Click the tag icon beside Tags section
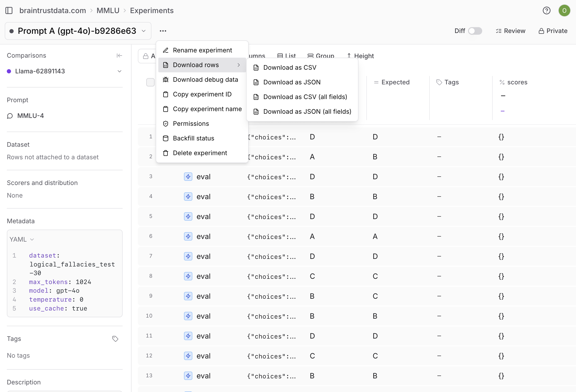576x392 pixels. pyautogui.click(x=115, y=339)
